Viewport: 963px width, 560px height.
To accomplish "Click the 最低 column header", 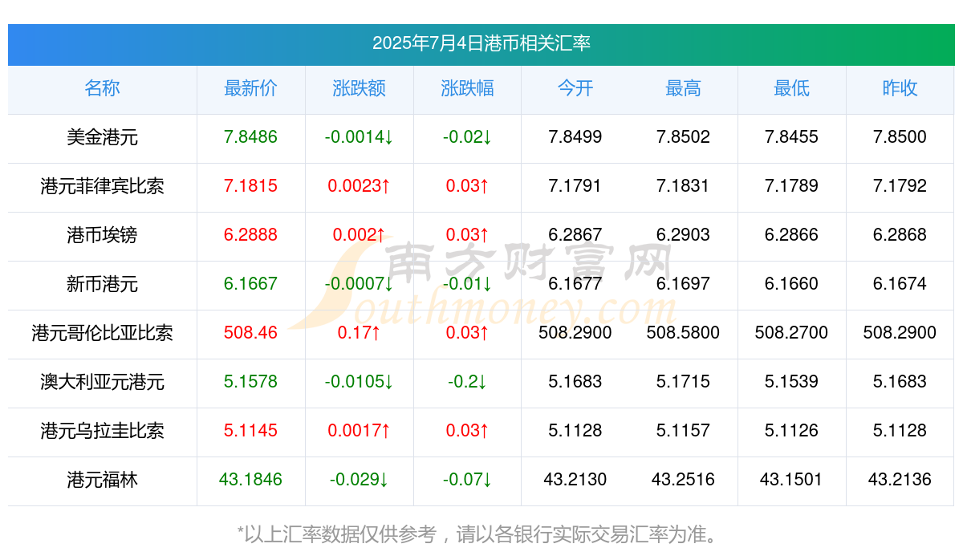I will pos(791,88).
